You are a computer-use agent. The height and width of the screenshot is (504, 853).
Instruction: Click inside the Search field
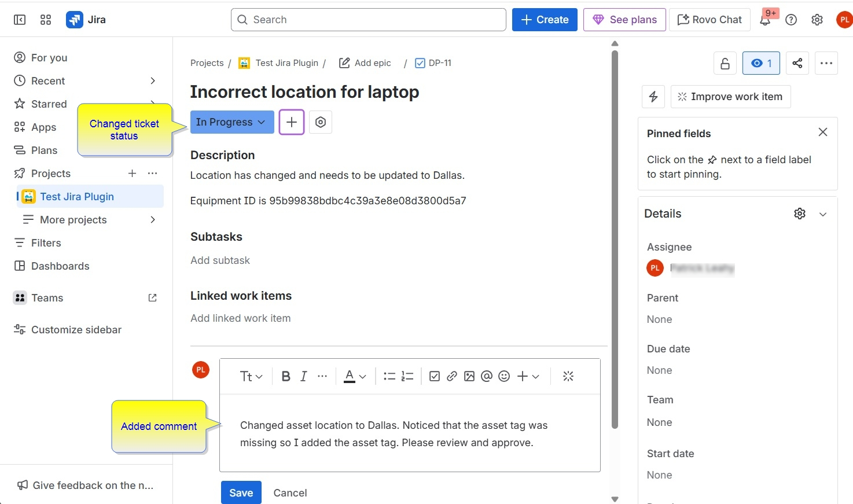pyautogui.click(x=368, y=19)
